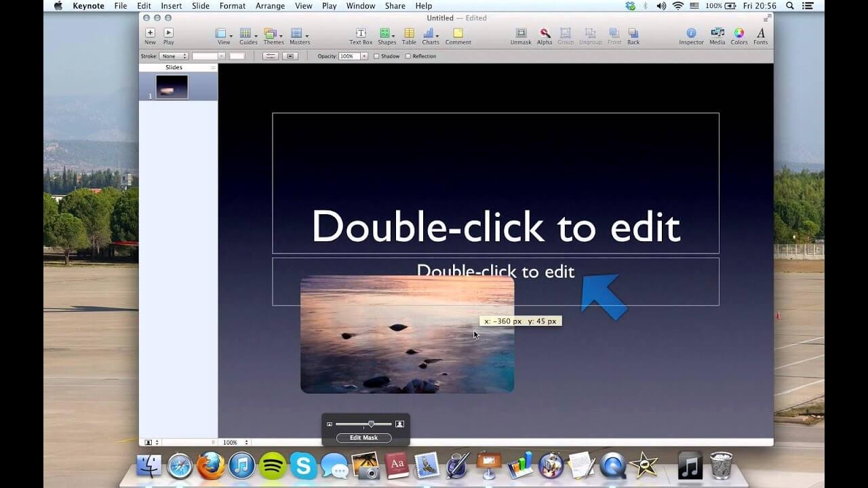The height and width of the screenshot is (488, 868).
Task: Open the Share menu
Action: 395,6
